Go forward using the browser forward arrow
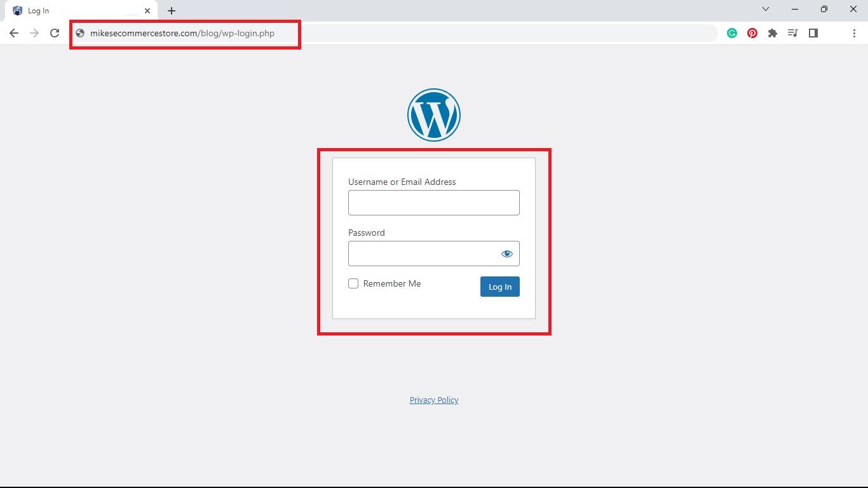868x488 pixels. [x=34, y=33]
